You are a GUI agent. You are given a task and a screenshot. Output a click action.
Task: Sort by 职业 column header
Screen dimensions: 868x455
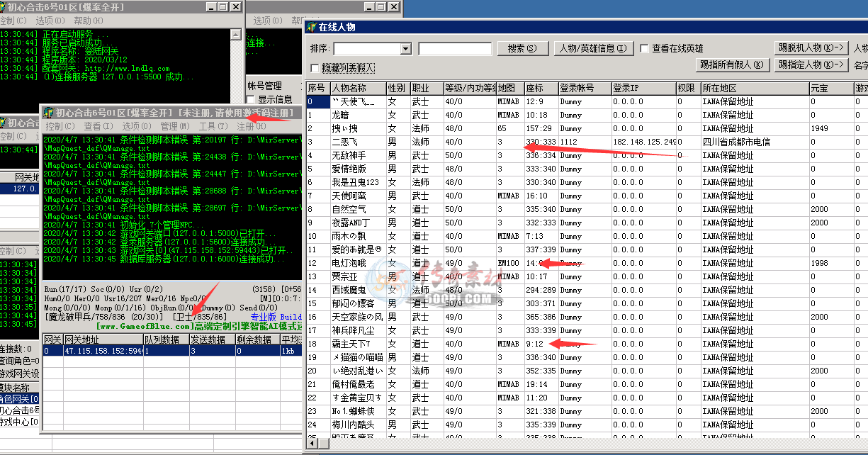[x=427, y=89]
